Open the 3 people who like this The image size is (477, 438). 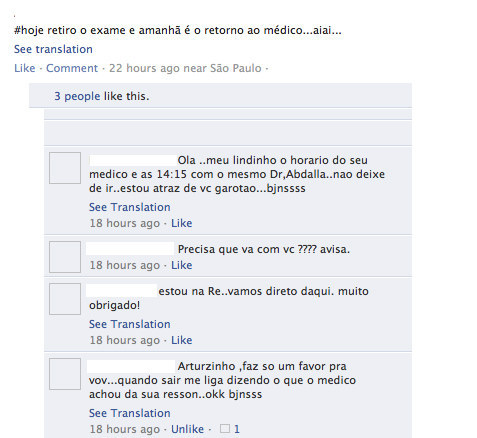point(77,96)
